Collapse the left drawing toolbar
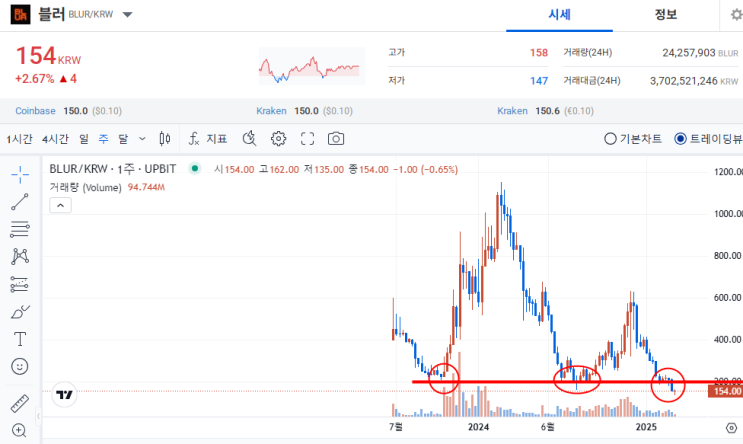Viewport: 743px width, 444px height. [x=38, y=416]
